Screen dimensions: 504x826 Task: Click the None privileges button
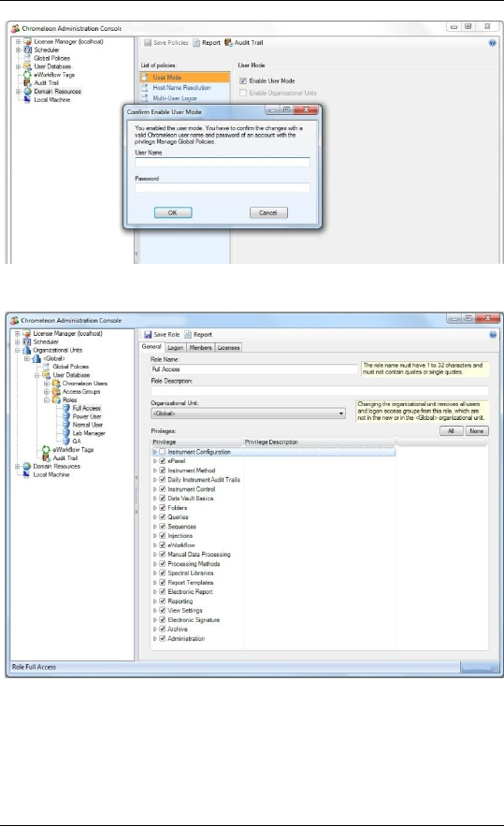477,431
